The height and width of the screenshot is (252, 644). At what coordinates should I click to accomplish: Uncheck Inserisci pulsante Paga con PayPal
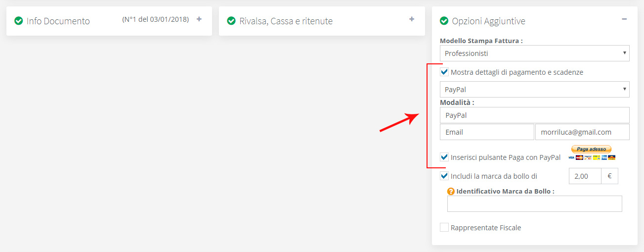[444, 157]
